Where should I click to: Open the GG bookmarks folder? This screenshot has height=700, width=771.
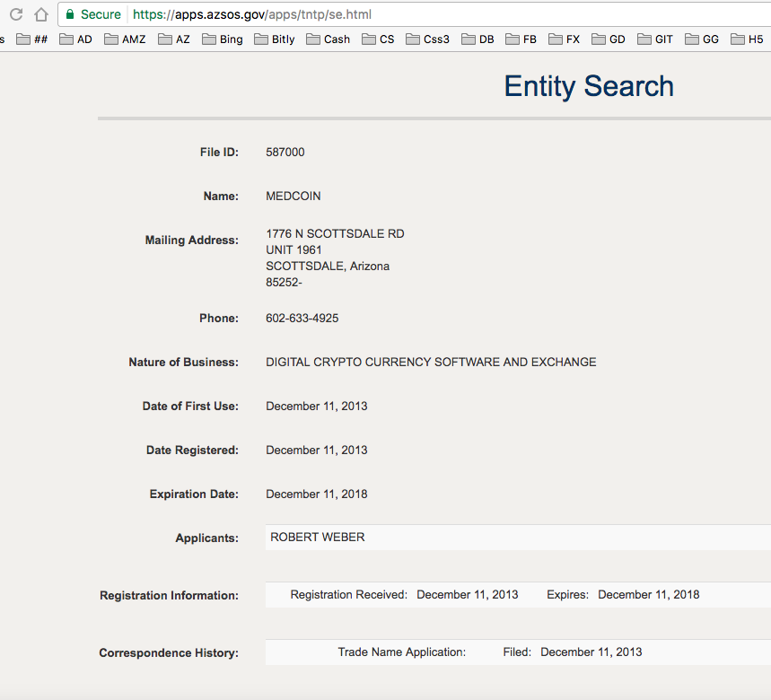click(x=702, y=39)
